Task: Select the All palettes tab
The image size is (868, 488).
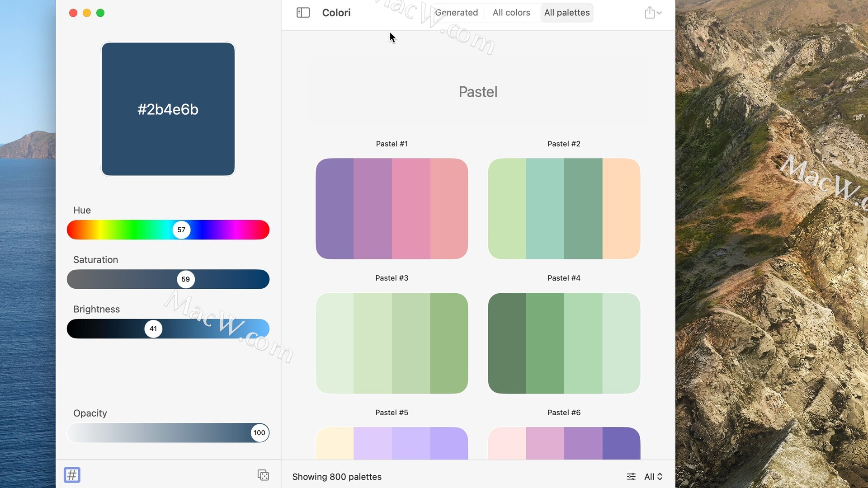Action: [567, 13]
